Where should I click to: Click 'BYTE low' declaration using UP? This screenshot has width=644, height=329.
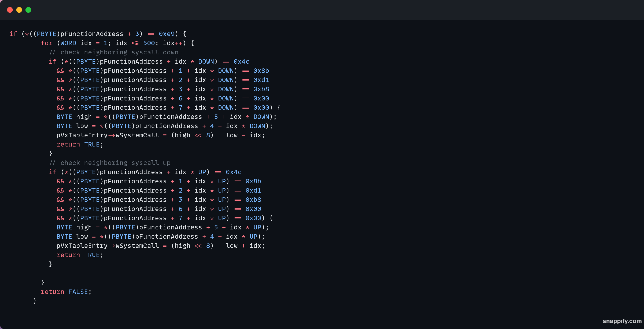(161, 237)
